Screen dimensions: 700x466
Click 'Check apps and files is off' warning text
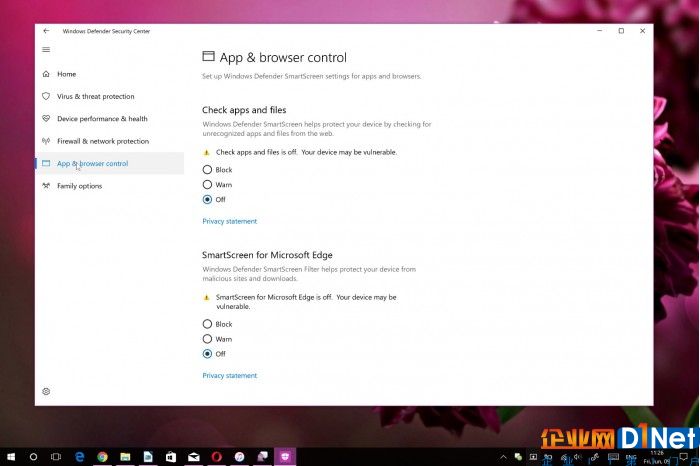click(x=306, y=152)
